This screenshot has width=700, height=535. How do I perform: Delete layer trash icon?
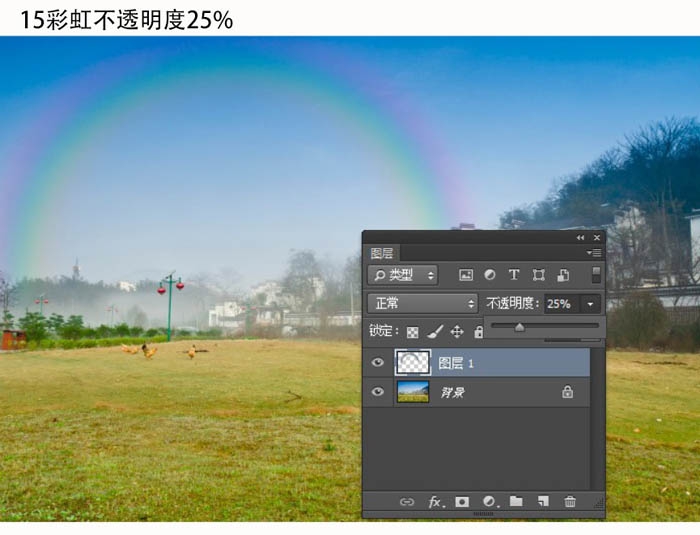coord(570,502)
